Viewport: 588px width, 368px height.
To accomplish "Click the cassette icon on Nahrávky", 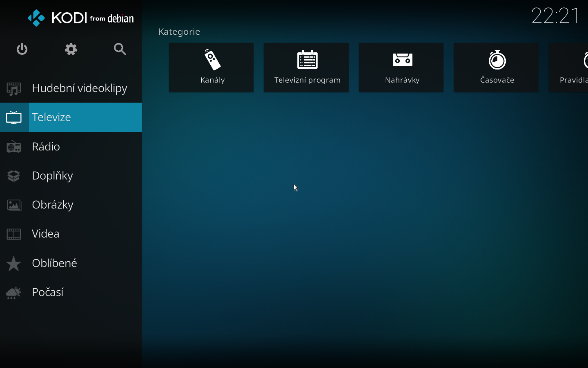I will 402,60.
